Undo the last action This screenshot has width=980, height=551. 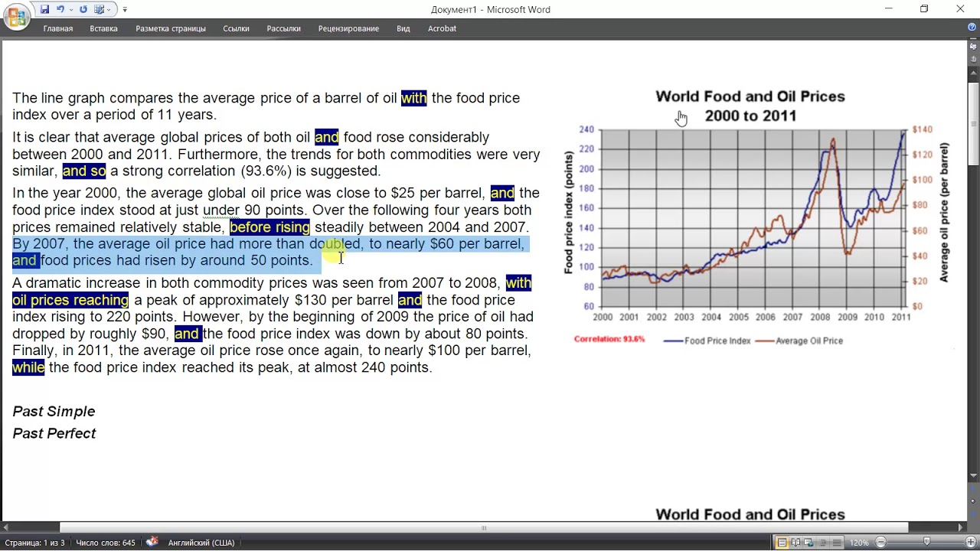click(x=60, y=9)
